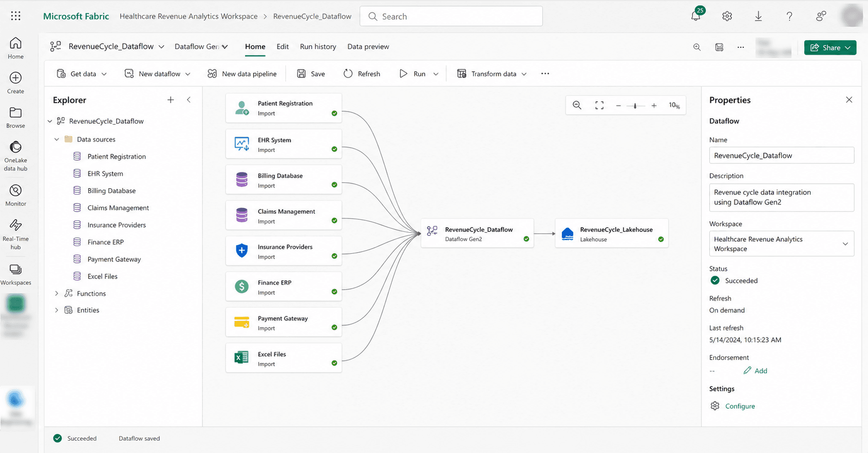Select Finance ERP in Explorer tree

pos(105,242)
